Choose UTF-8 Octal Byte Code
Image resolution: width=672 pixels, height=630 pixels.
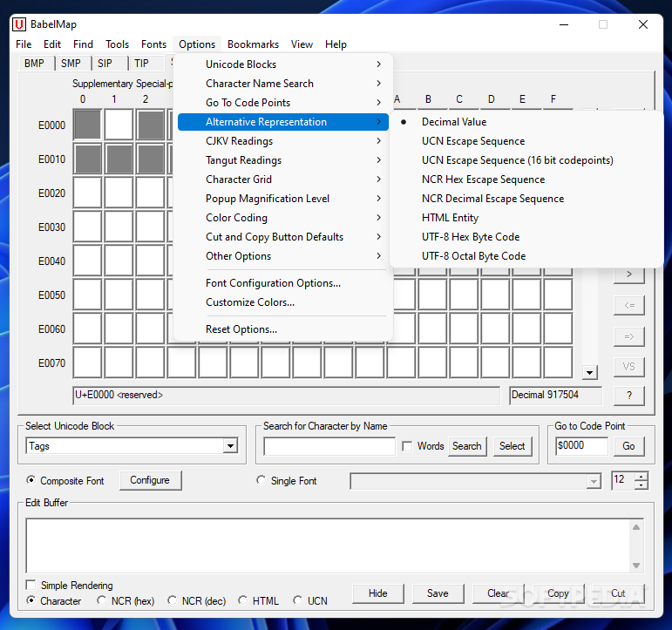pos(526,256)
